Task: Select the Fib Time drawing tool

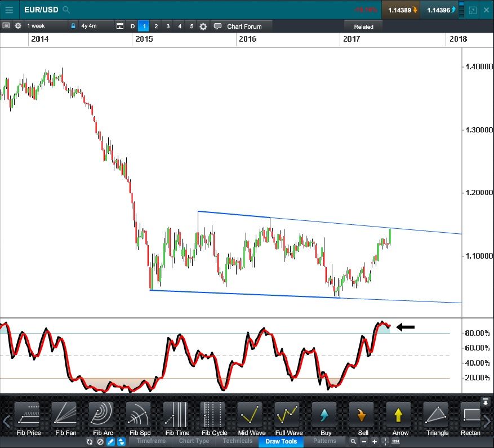Action: coord(177,419)
